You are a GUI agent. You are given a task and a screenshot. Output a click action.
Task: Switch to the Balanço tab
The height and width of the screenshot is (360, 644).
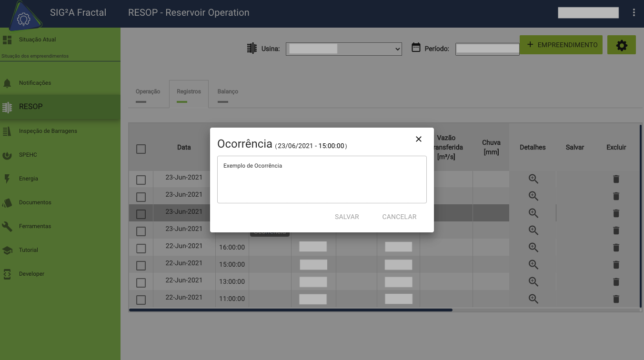pos(228,91)
